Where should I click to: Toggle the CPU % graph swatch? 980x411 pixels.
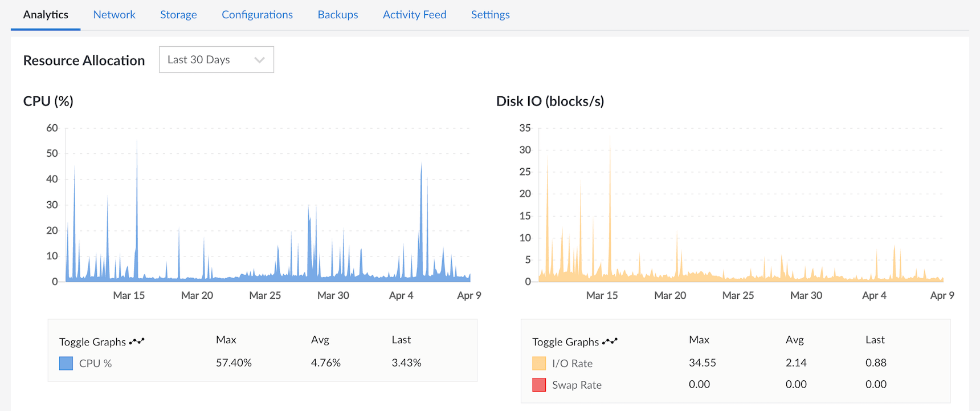tap(66, 363)
